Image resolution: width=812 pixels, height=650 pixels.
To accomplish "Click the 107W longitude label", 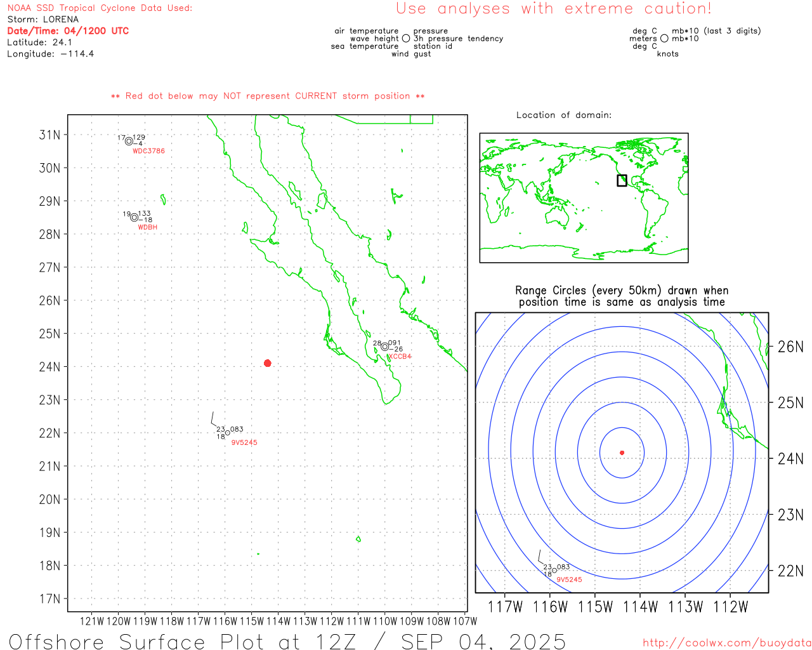I will (x=465, y=621).
